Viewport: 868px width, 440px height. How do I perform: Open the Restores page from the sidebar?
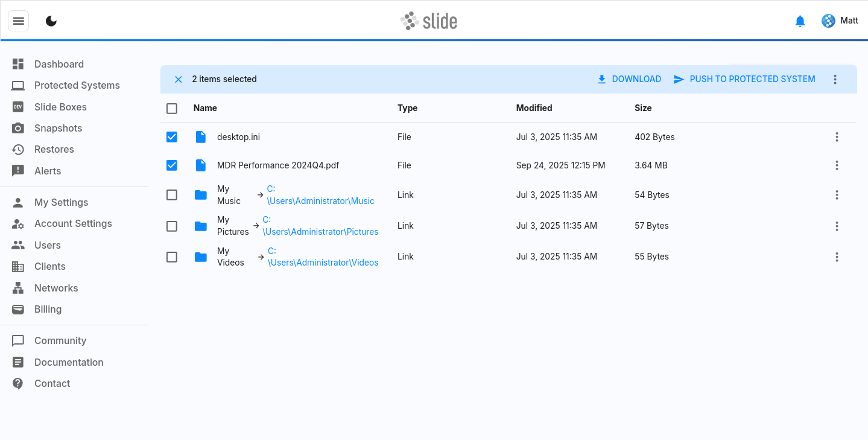pos(54,149)
